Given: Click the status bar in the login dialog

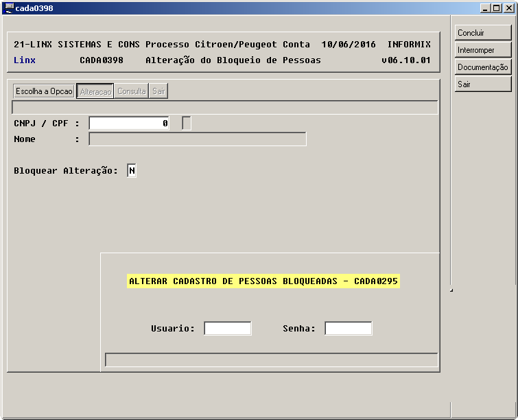Looking at the screenshot, I should pyautogui.click(x=272, y=360).
